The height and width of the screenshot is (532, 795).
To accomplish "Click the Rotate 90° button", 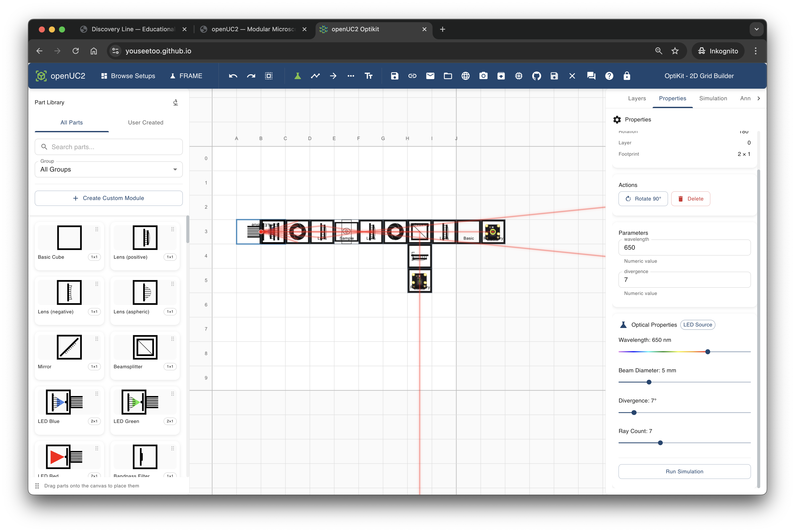I will pyautogui.click(x=643, y=199).
